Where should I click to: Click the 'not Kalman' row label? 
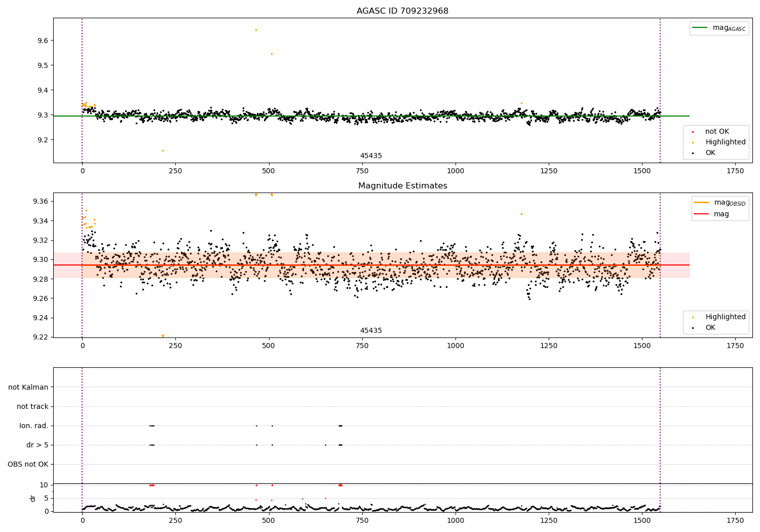click(28, 387)
